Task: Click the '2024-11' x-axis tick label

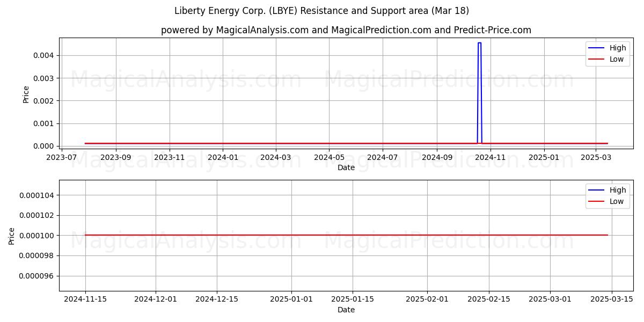Action: click(491, 158)
